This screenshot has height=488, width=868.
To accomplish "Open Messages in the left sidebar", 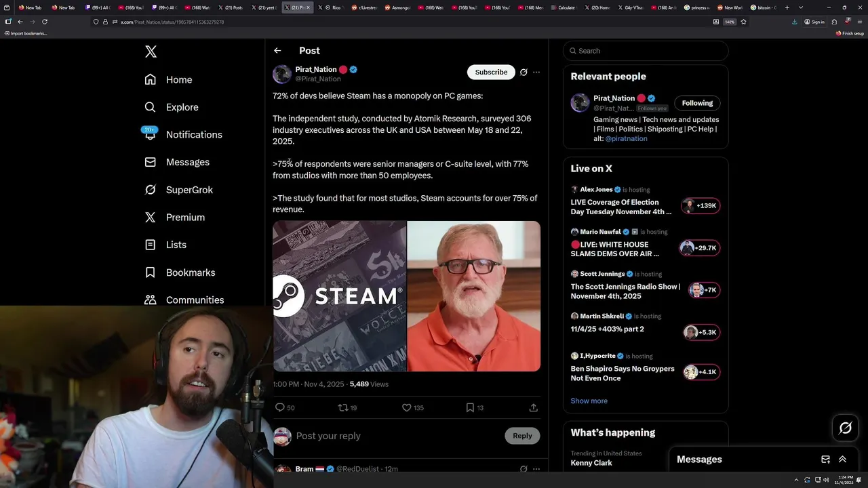I will click(177, 162).
